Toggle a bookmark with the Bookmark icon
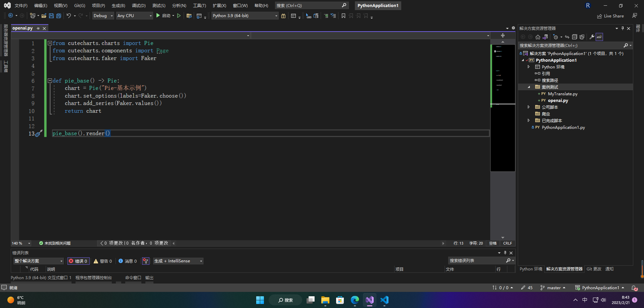The width and height of the screenshot is (644, 308). coord(343,16)
